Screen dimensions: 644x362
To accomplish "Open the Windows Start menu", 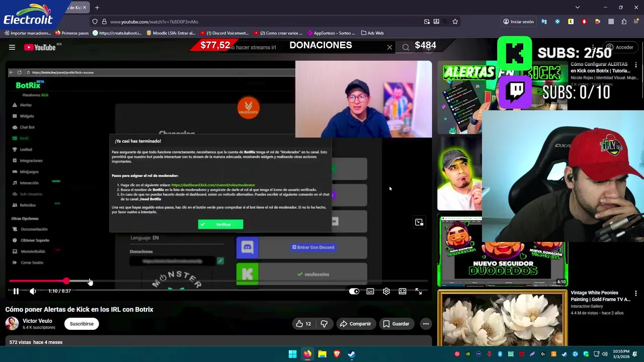I will pyautogui.click(x=292, y=354).
